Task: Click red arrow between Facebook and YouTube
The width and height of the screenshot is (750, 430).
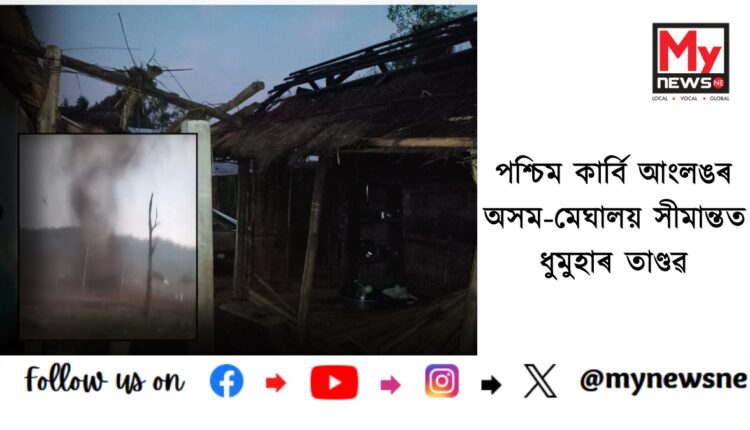Action: [x=276, y=383]
